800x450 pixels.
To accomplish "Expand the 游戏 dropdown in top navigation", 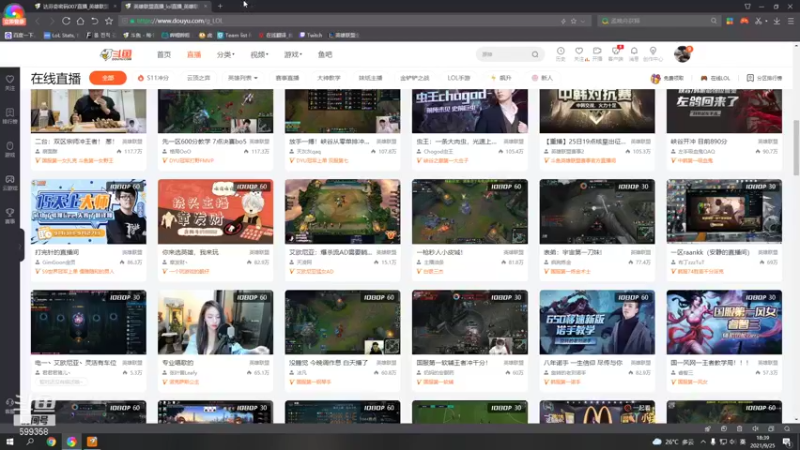I will pyautogui.click(x=293, y=55).
